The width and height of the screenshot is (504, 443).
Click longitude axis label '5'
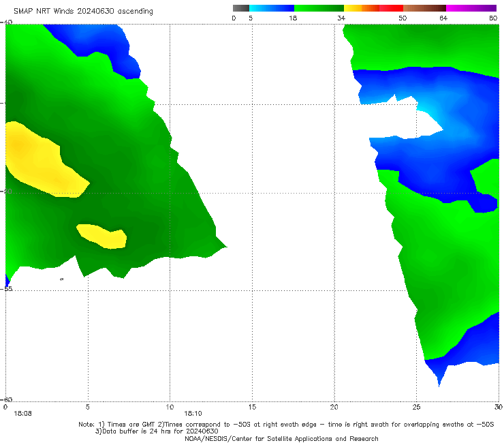(88, 407)
